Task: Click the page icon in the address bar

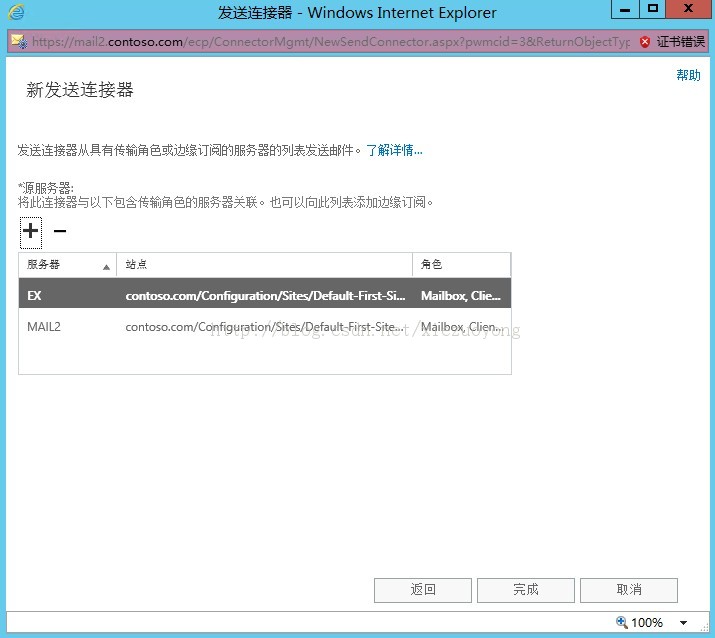Action: point(18,42)
